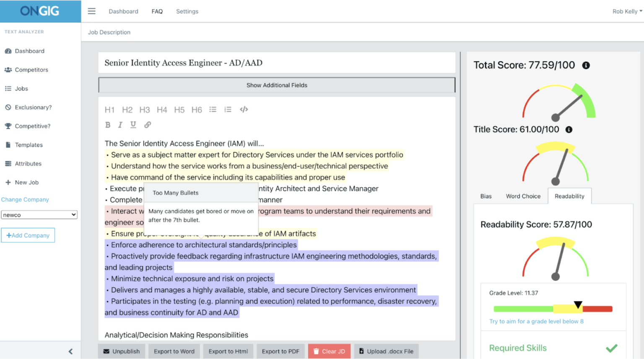Open the hamburger navigation menu
Screen dimensions: 644x359
pyautogui.click(x=91, y=11)
